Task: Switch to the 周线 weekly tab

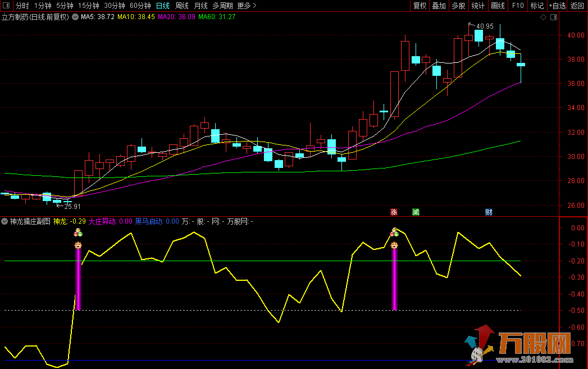Action: [x=181, y=6]
